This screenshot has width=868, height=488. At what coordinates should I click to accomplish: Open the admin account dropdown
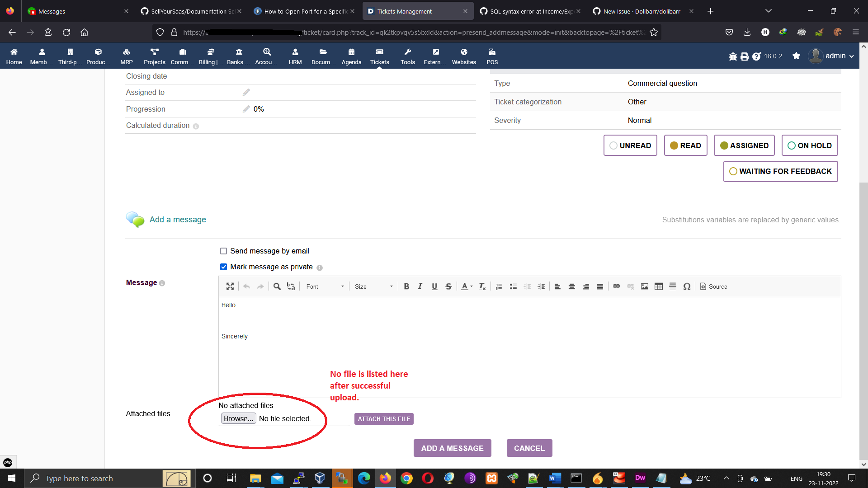click(x=835, y=56)
